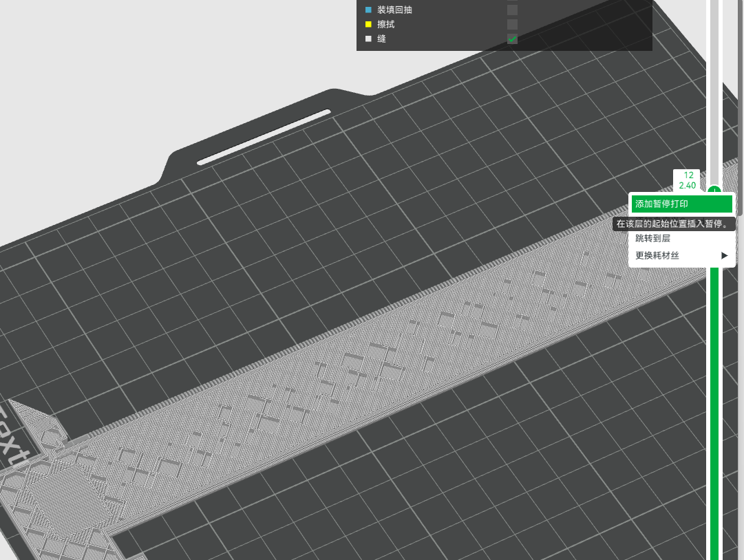Screen dimensions: 744x560
Task: Click the green layer slider track
Action: 714,413
